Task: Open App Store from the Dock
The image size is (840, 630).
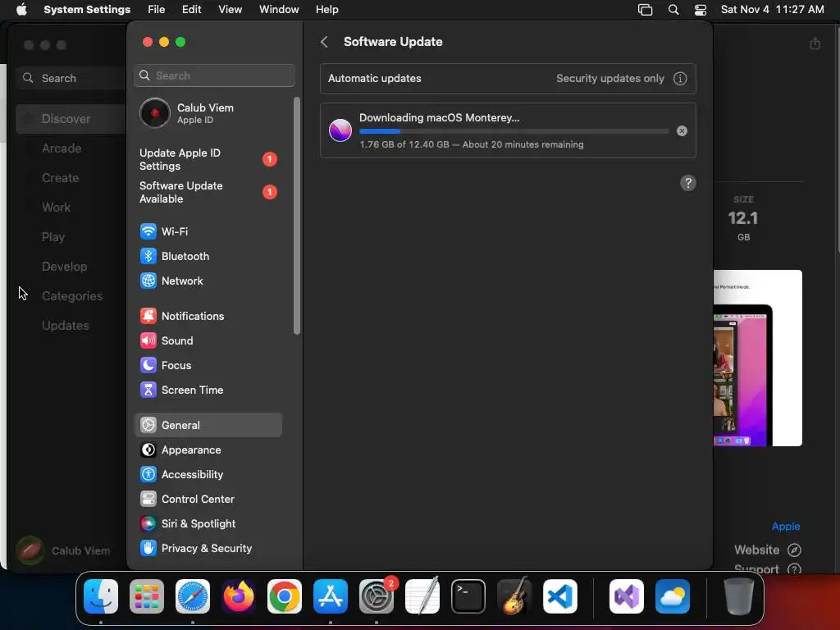Action: coord(331,596)
